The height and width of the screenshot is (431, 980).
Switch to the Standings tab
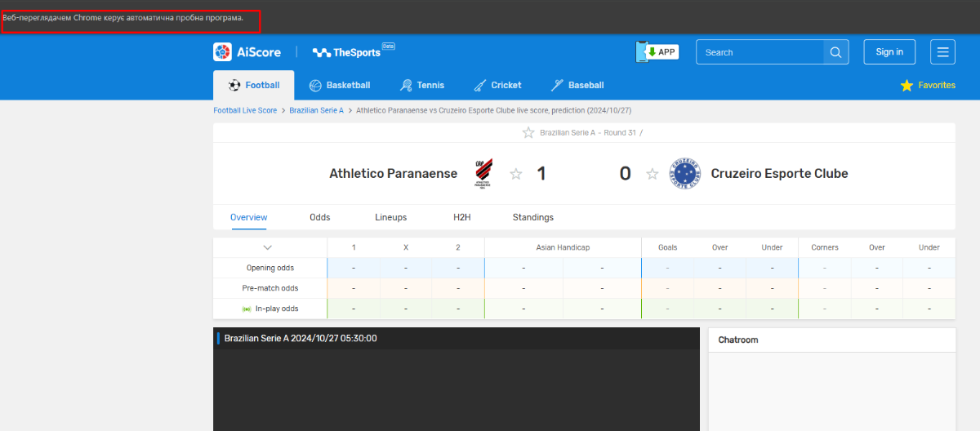click(x=533, y=217)
